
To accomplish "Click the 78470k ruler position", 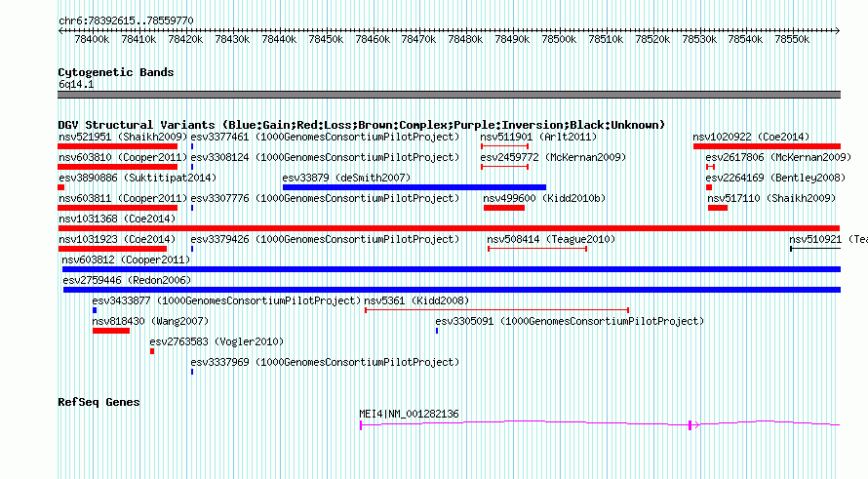I will 418,39.
